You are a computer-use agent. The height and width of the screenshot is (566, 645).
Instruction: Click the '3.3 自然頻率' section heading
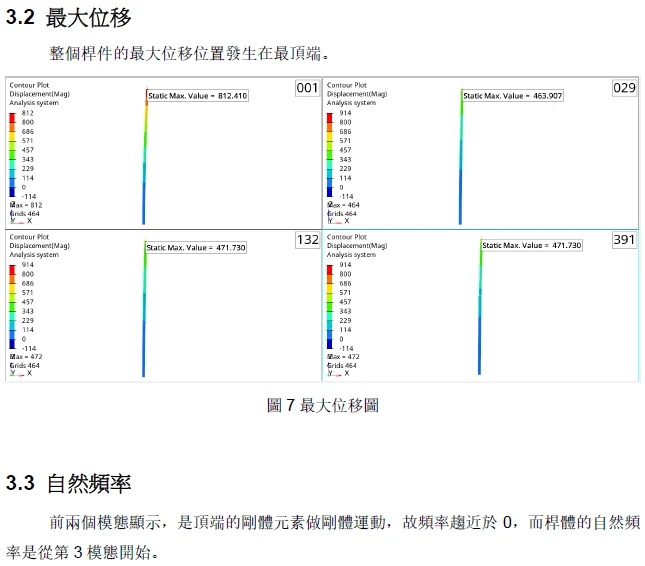click(x=68, y=484)
